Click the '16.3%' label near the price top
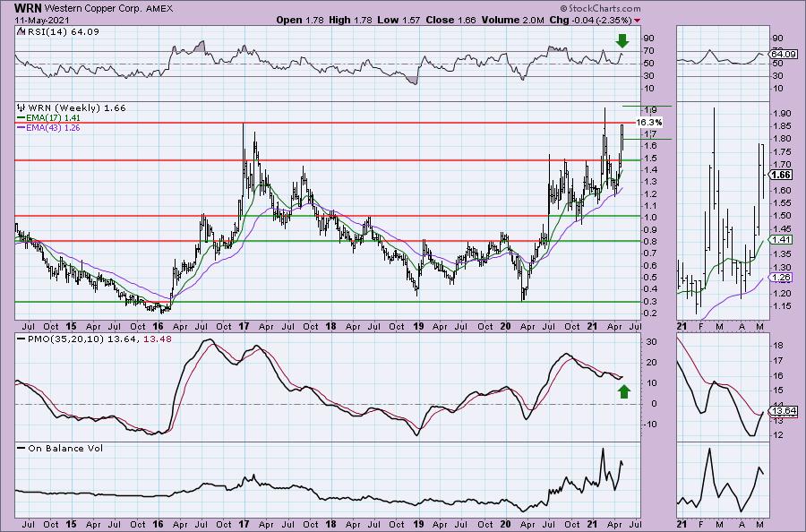806x532 pixels. [x=648, y=123]
